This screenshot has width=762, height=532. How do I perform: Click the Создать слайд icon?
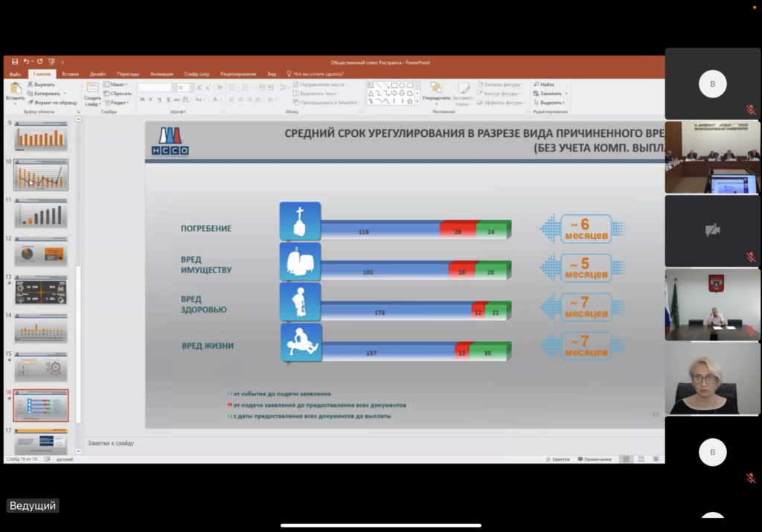click(92, 88)
